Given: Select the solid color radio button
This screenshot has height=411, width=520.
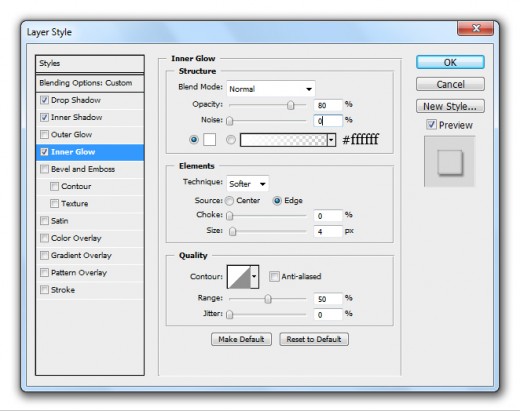Looking at the screenshot, I should (194, 139).
